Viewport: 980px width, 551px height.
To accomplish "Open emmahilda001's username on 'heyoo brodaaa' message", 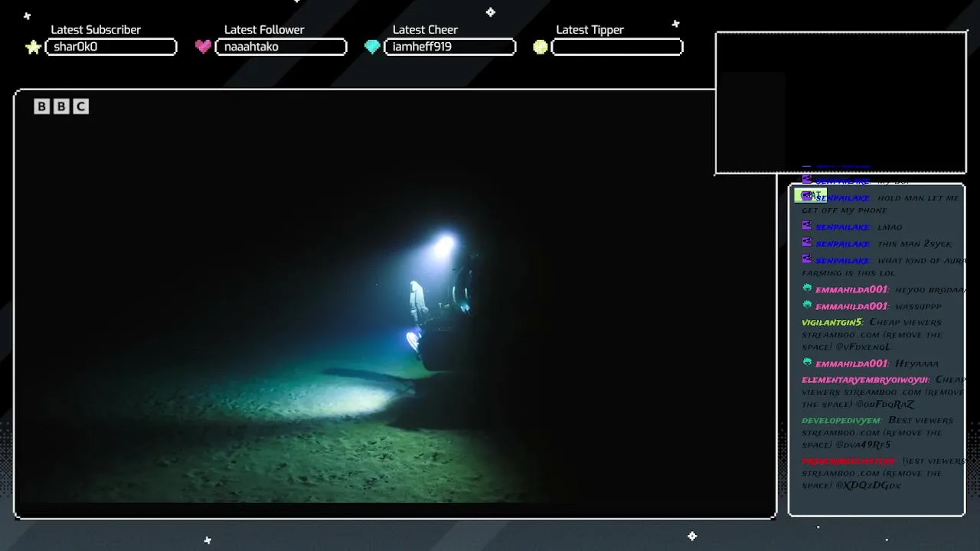I will [852, 290].
